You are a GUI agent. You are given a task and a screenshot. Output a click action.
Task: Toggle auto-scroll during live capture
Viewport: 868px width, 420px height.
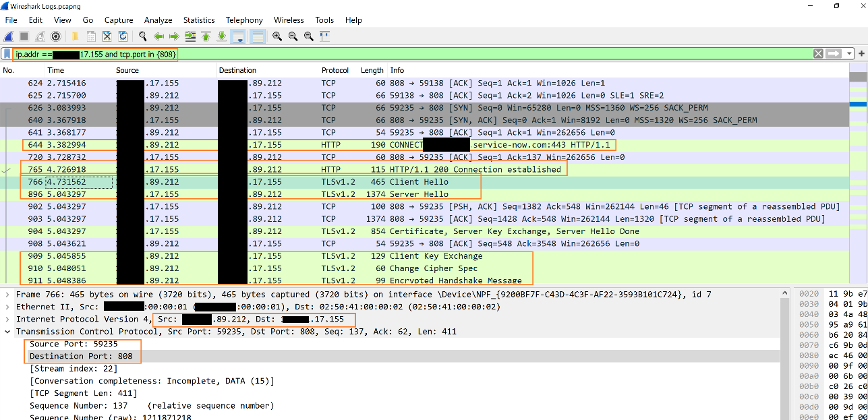pyautogui.click(x=238, y=36)
